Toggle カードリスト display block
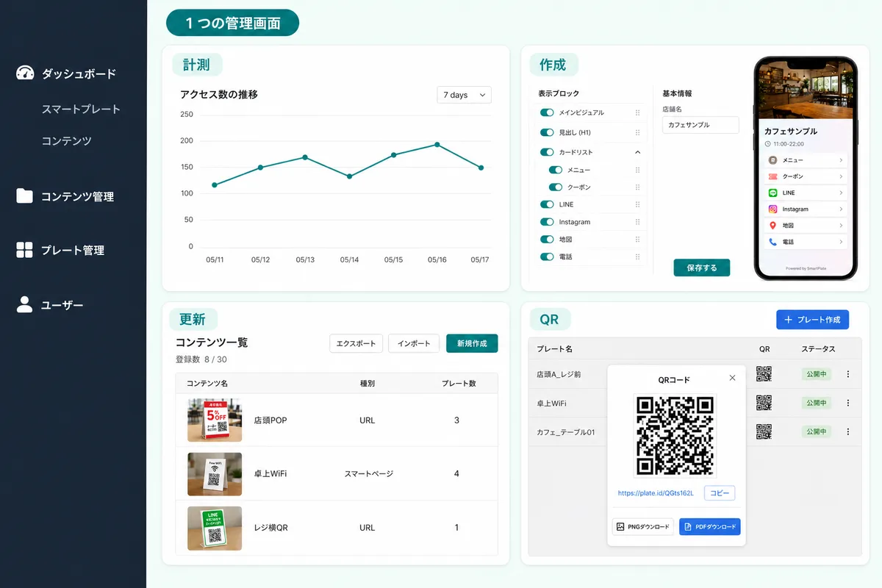The height and width of the screenshot is (588, 882). point(547,152)
